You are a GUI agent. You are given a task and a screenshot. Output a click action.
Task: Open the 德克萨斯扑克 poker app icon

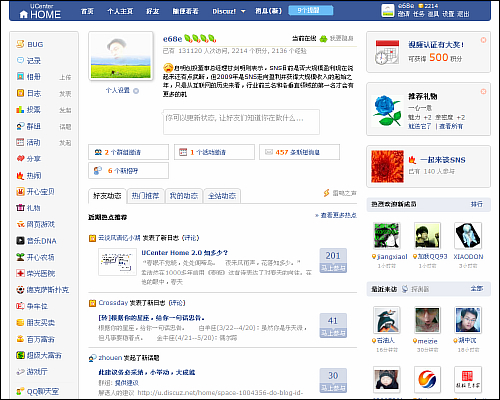click(x=20, y=290)
